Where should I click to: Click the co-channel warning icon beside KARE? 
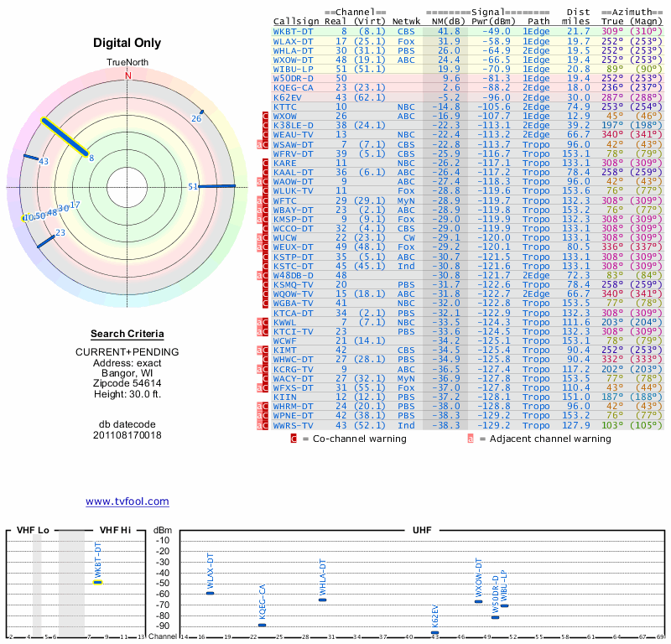265,162
